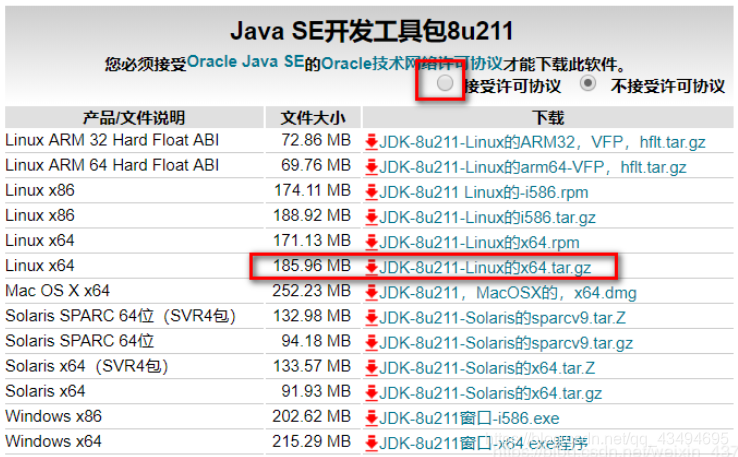This screenshot has height=457, width=738.
Task: Click download arrow icon for Linux i586.rpm
Action: click(x=371, y=192)
